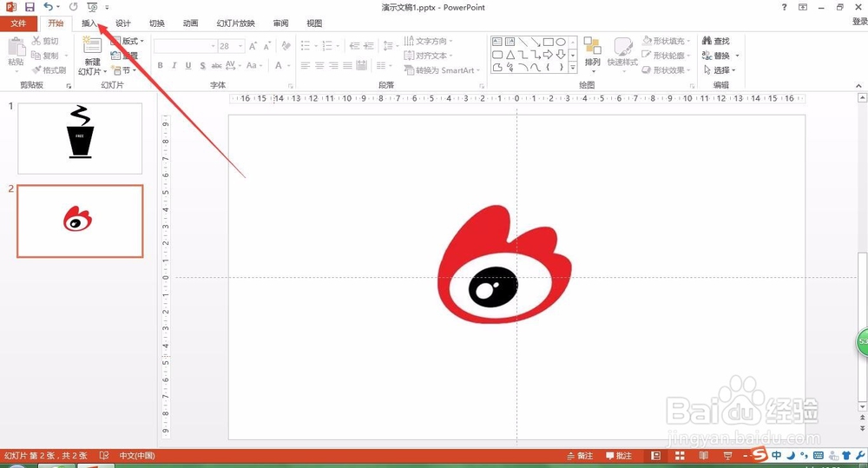868x468 pixels.
Task: Click 查找 (Find) button
Action: coord(716,41)
